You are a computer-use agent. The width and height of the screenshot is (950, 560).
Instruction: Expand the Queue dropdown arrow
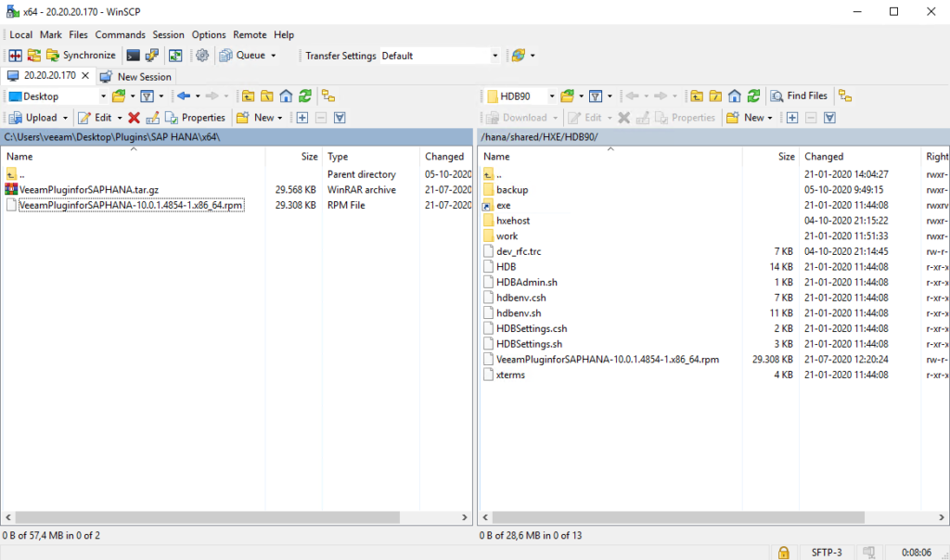[x=274, y=56]
